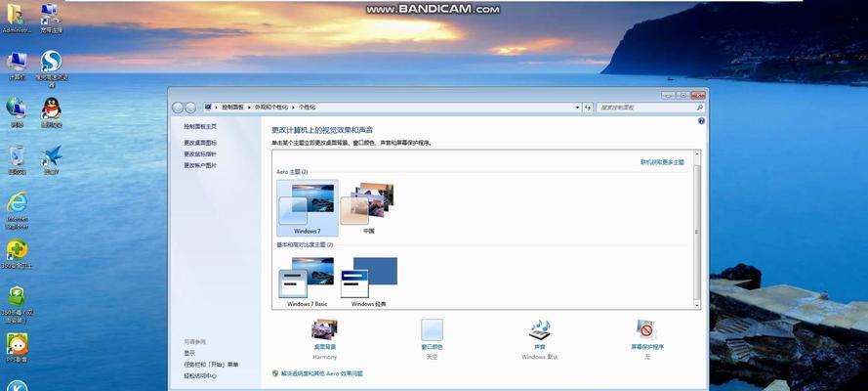Open 更改鼠标指针 link in sidebar
Image resolution: width=868 pixels, height=391 pixels.
[x=200, y=154]
